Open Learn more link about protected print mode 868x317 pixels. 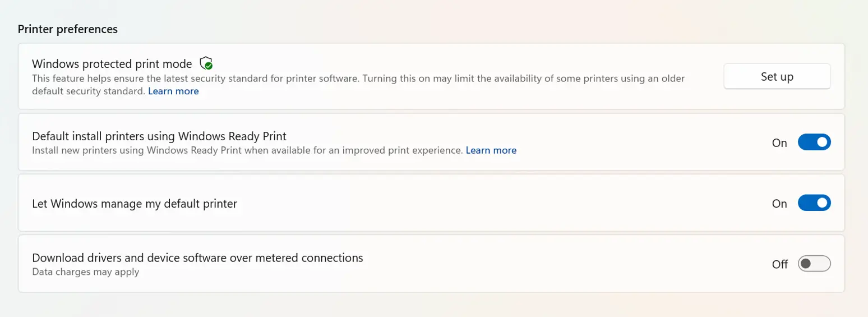(x=173, y=91)
